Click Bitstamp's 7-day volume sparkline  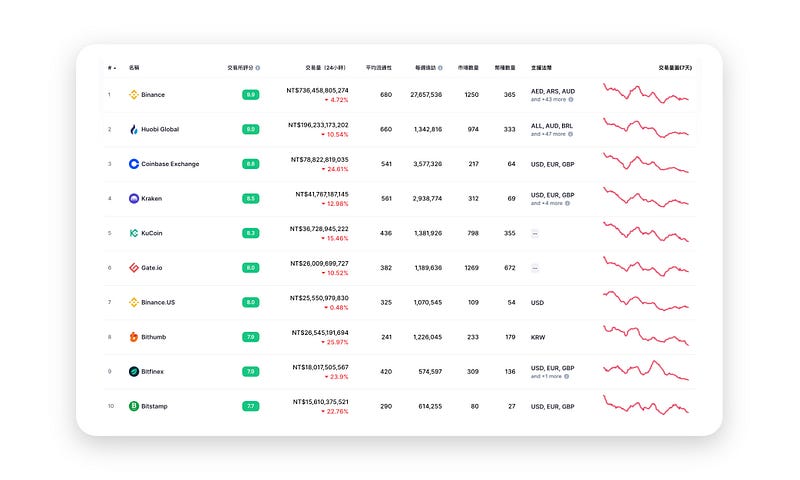646,405
